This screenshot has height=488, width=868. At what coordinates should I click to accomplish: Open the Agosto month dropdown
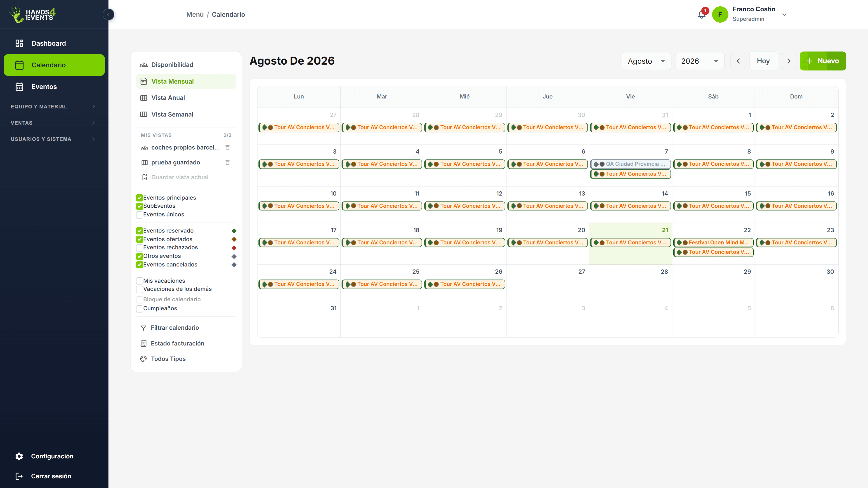pyautogui.click(x=646, y=61)
